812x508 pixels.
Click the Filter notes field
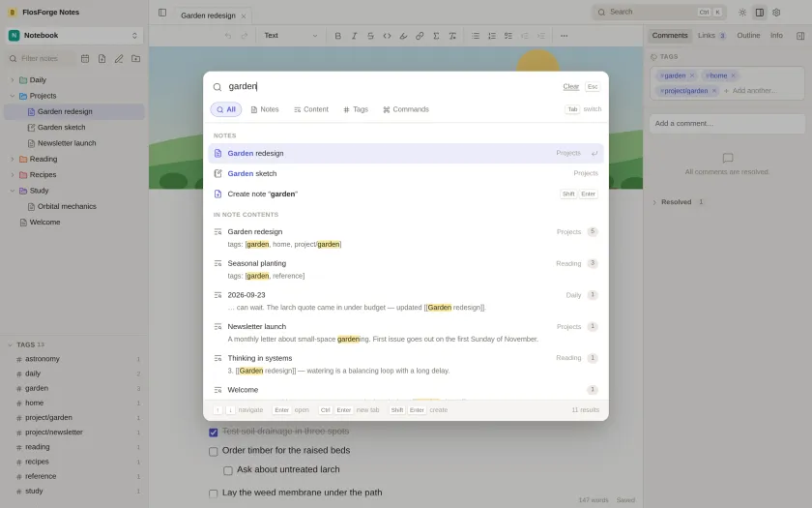tap(41, 59)
